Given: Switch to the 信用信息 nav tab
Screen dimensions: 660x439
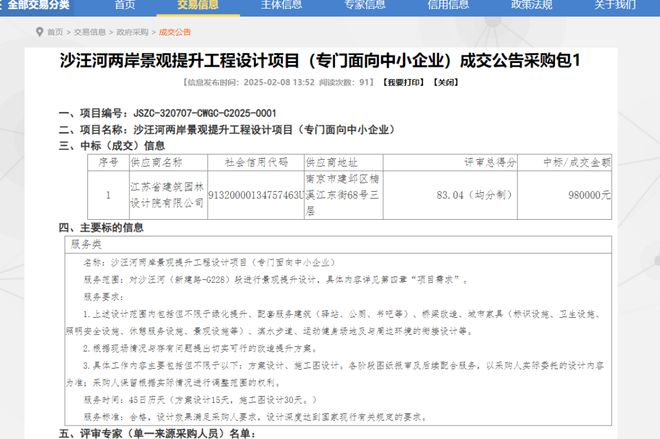Looking at the screenshot, I should (x=448, y=5).
